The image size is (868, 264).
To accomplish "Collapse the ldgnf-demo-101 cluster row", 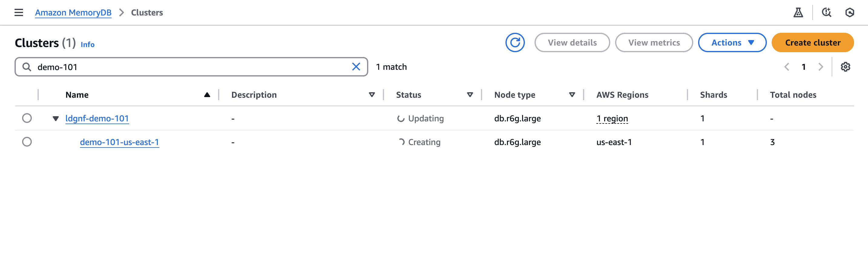I will pyautogui.click(x=56, y=118).
